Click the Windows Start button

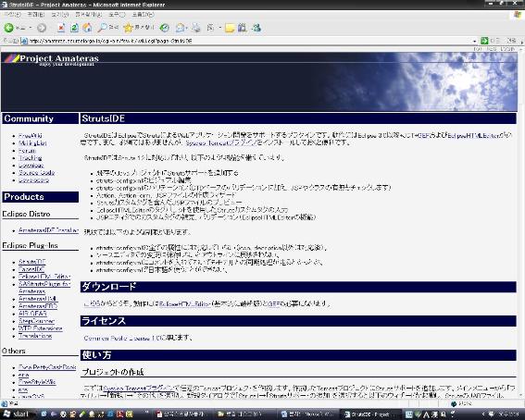click(x=16, y=414)
